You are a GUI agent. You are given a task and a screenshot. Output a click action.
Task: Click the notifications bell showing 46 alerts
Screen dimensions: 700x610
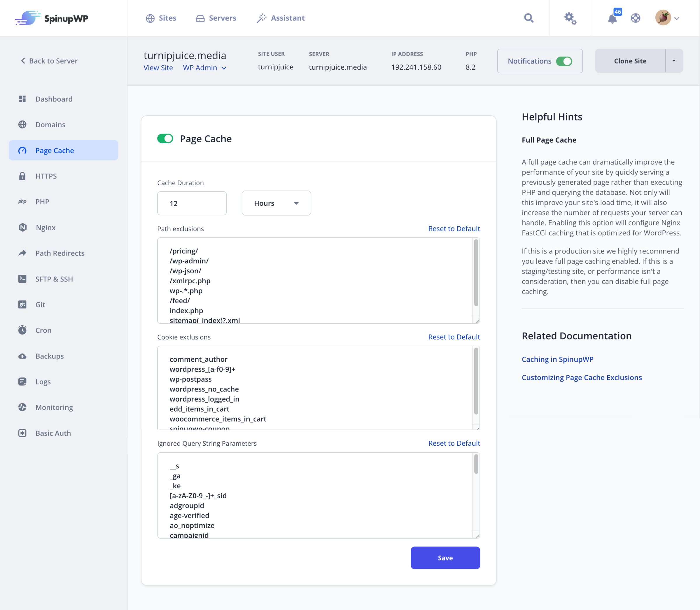point(612,19)
